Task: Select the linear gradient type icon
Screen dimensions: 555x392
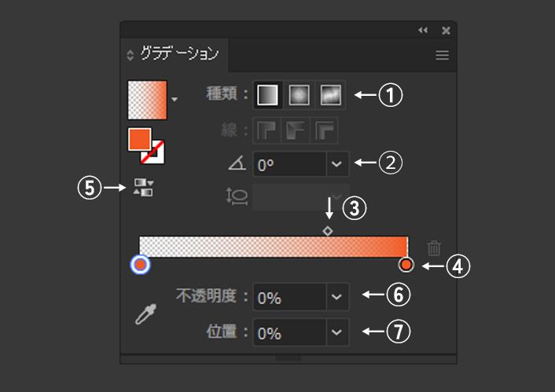Action: tap(267, 95)
